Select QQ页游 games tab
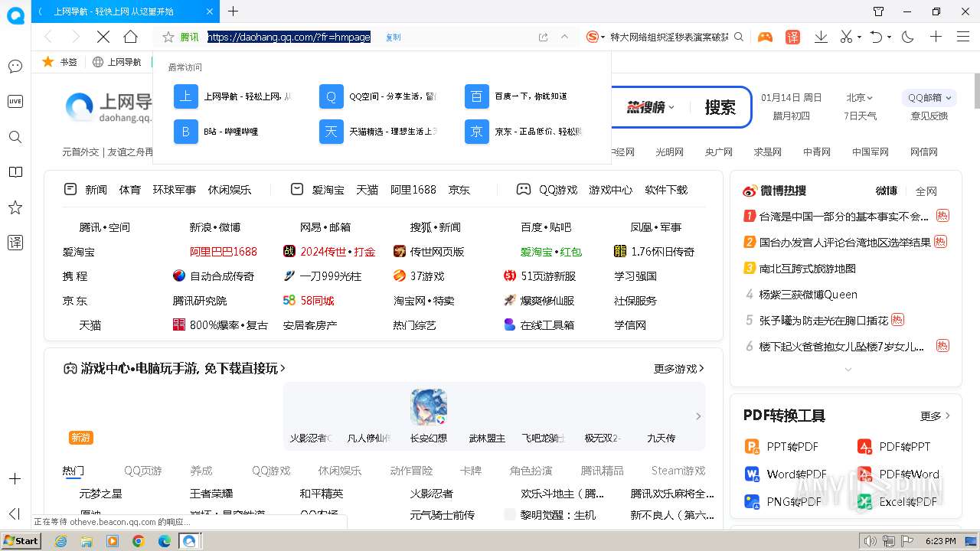980x551 pixels. 143,471
